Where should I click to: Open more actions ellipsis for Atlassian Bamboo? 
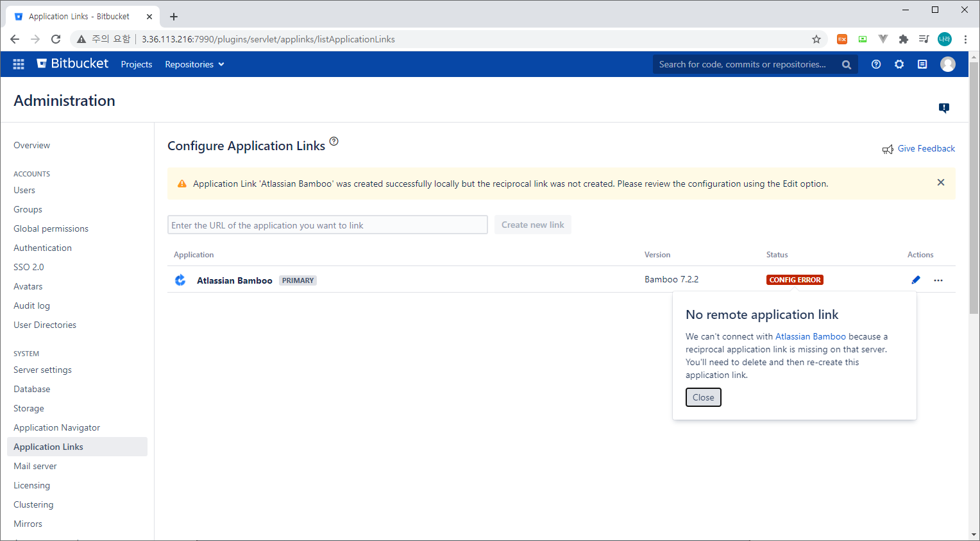[938, 280]
